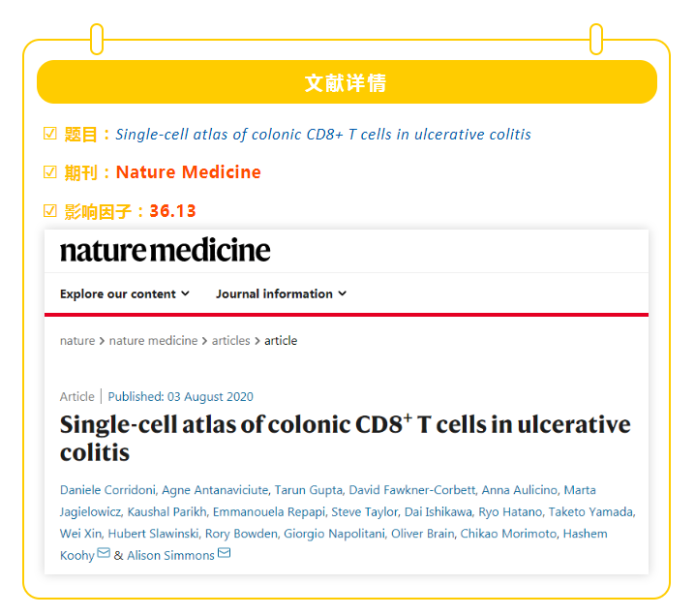Expand the Journal information menu
The height and width of the screenshot is (616, 695).
(281, 293)
